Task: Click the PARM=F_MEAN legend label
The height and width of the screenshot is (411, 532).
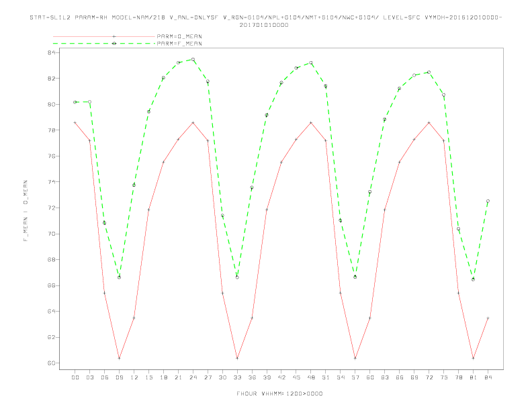Action: click(179, 44)
